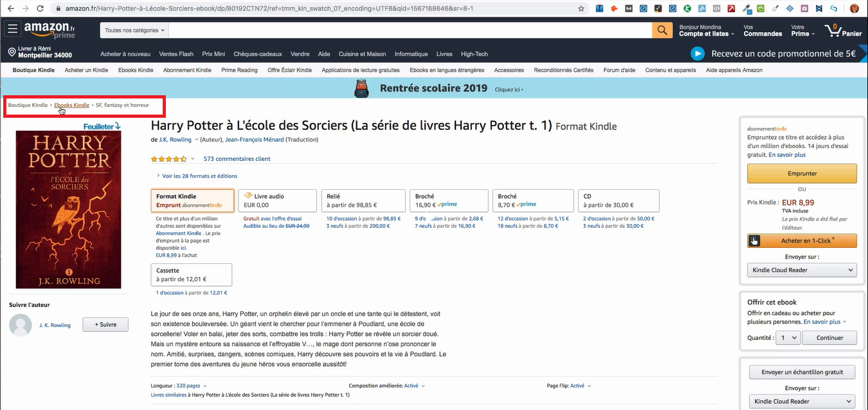
Task: Open the J.K. Rowling author link
Action: (x=176, y=140)
